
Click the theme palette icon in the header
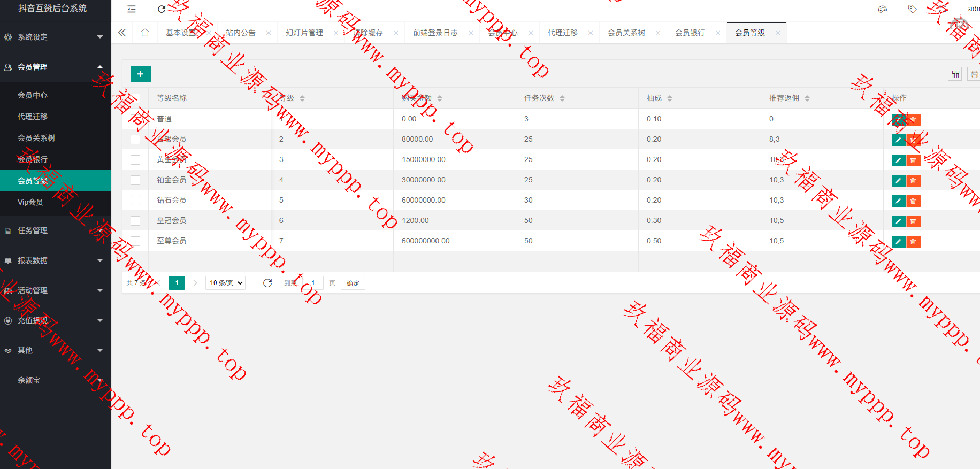coord(883,9)
